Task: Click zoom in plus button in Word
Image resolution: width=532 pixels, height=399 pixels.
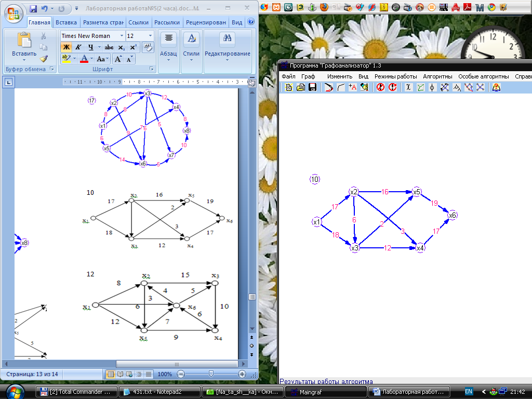Action: [x=242, y=374]
